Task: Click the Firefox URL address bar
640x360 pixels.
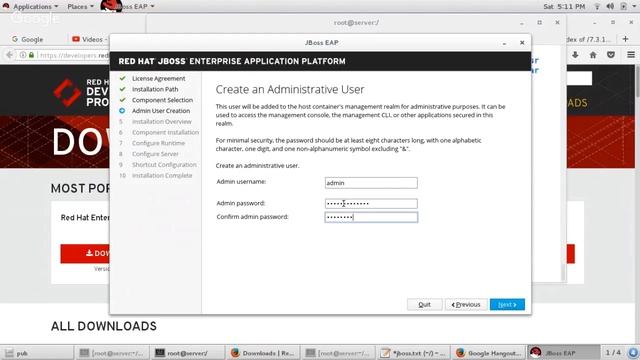Action: pos(73,55)
